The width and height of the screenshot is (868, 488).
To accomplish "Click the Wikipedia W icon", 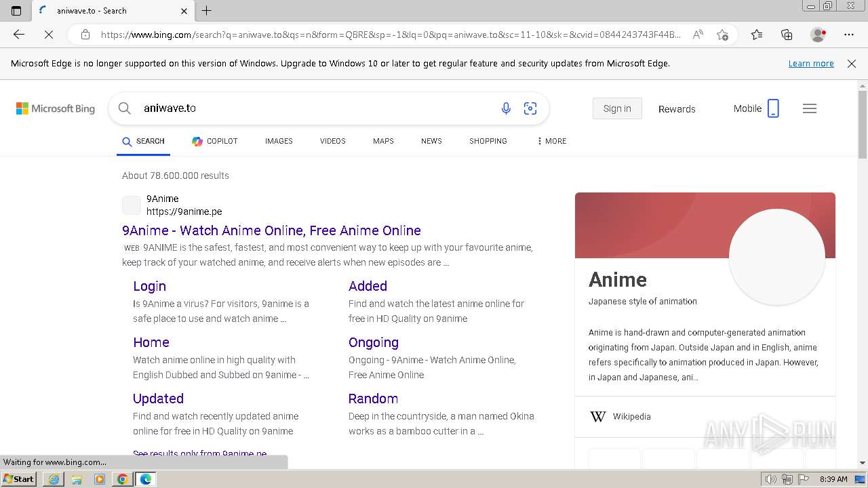I will [597, 417].
